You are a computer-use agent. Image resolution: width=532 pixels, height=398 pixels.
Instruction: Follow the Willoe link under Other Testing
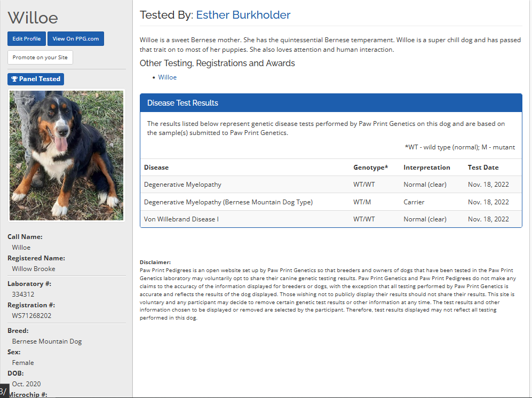tap(167, 77)
